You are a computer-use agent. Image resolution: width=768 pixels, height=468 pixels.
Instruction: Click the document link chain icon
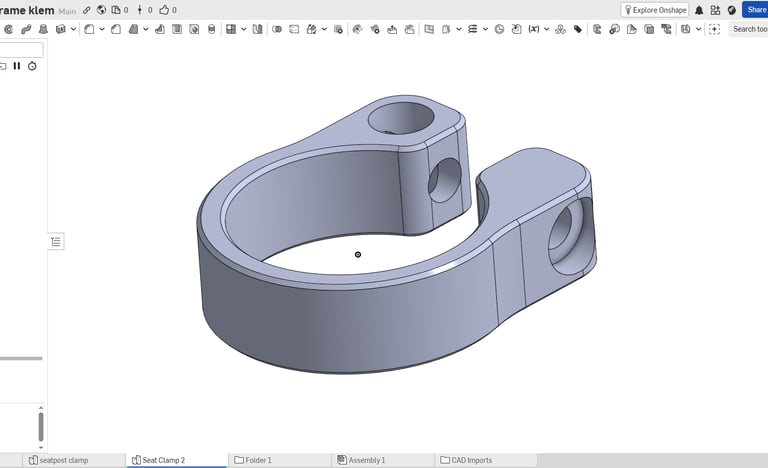click(86, 10)
